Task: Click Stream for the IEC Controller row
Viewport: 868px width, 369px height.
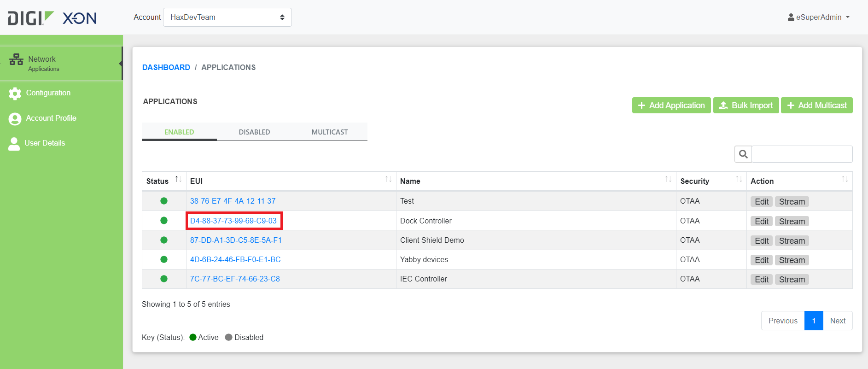Action: pyautogui.click(x=792, y=279)
